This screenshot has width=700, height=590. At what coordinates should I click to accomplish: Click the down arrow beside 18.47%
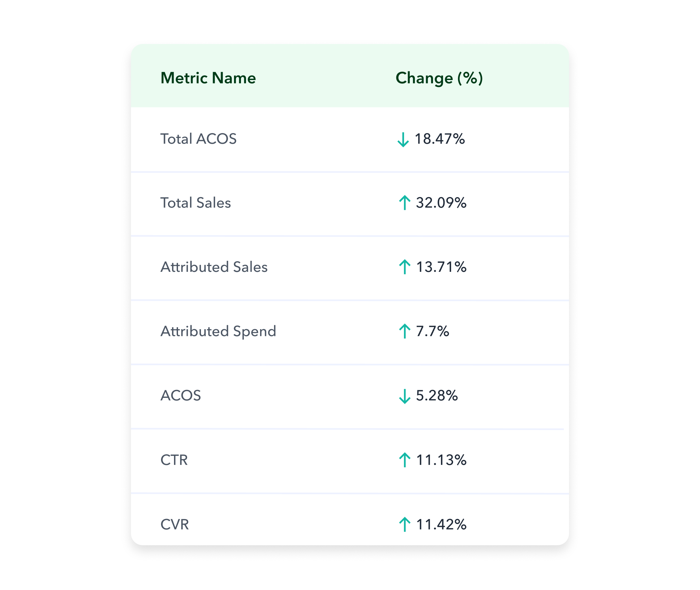click(403, 139)
